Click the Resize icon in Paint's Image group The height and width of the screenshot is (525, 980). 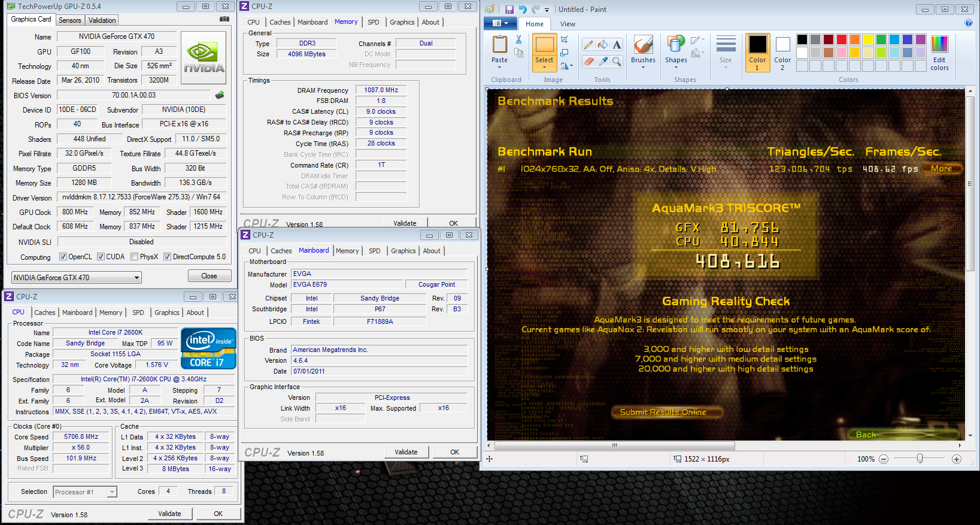pos(564,53)
